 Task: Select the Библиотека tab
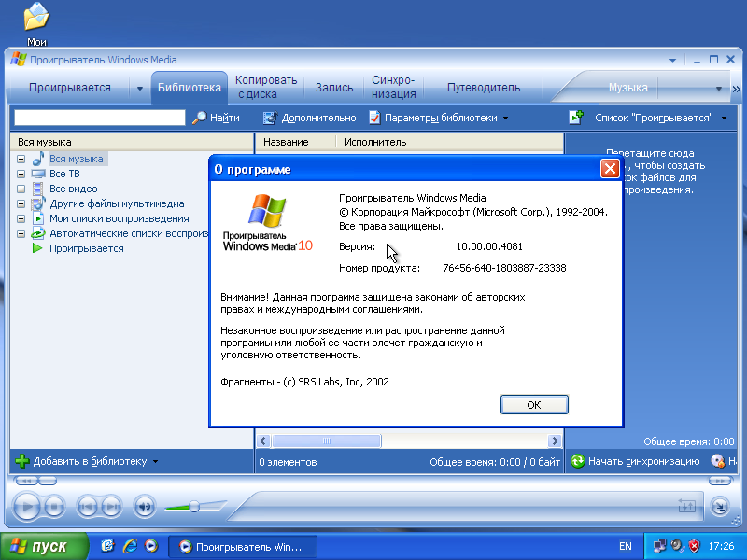(x=190, y=88)
